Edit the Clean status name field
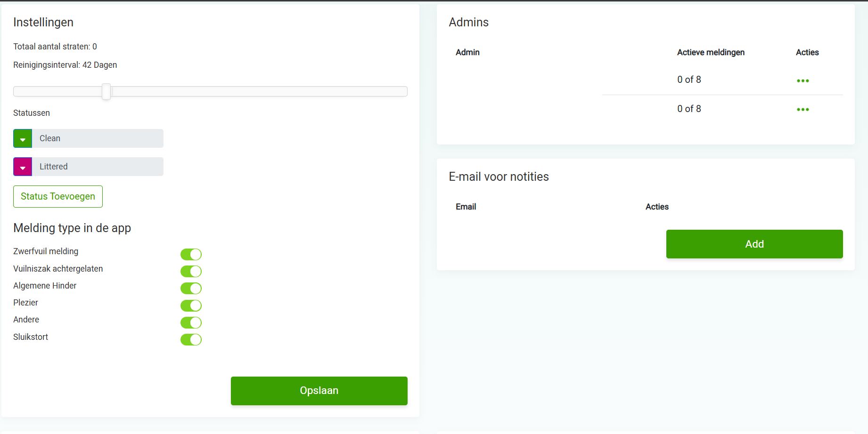 tap(98, 138)
